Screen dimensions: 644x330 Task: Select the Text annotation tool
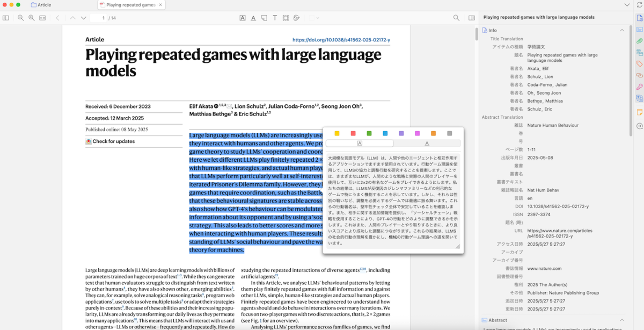[275, 18]
